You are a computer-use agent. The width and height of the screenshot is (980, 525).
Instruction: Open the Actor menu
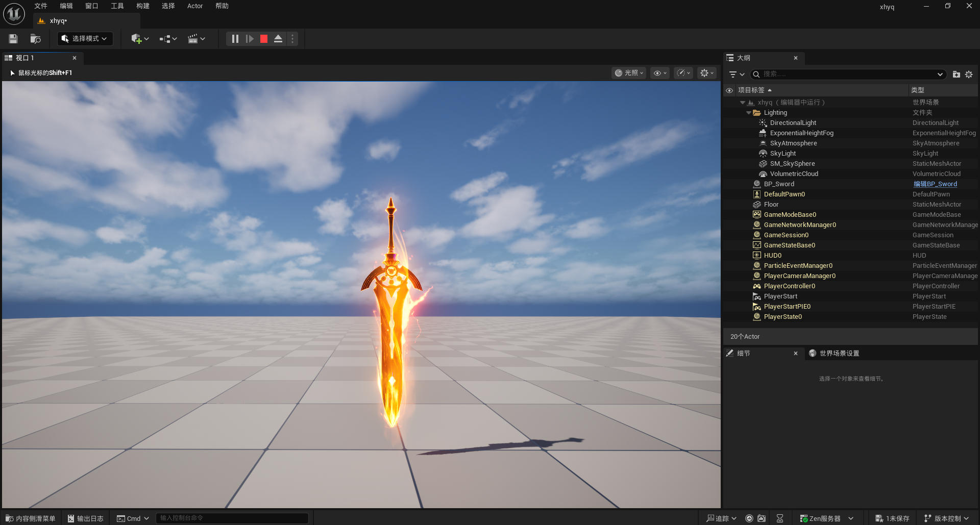[x=195, y=6]
